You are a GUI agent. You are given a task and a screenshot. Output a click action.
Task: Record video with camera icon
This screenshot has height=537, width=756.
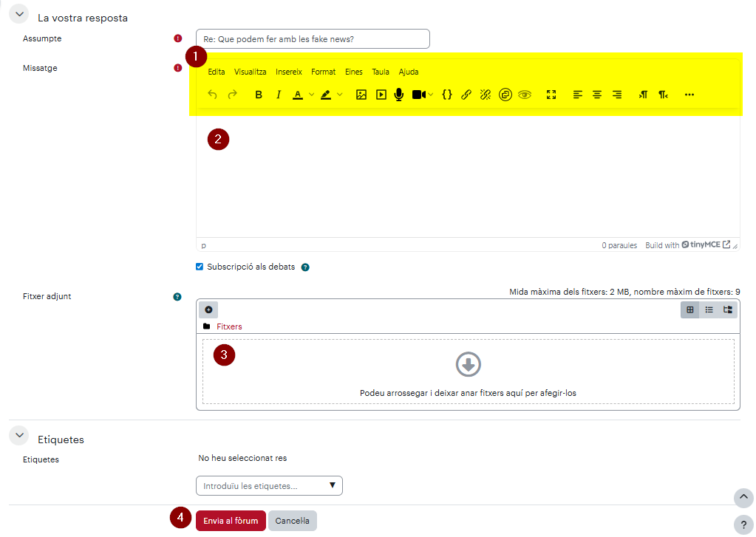[x=419, y=95]
